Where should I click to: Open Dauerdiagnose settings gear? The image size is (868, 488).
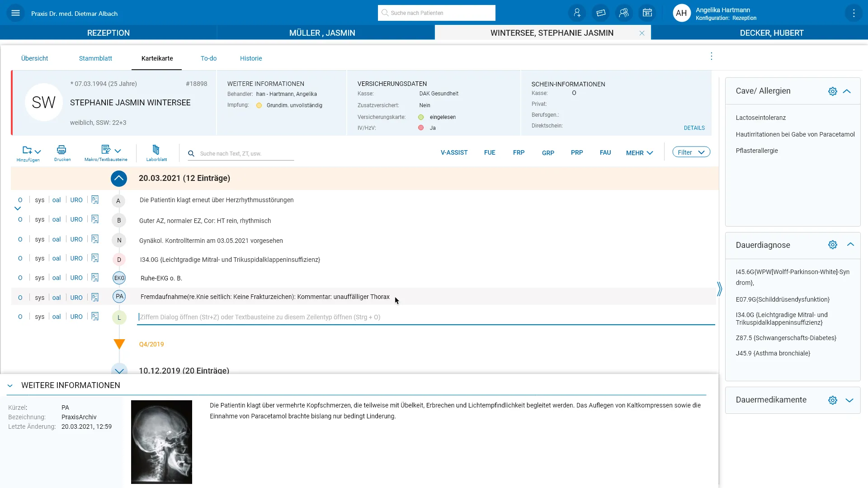coord(832,245)
